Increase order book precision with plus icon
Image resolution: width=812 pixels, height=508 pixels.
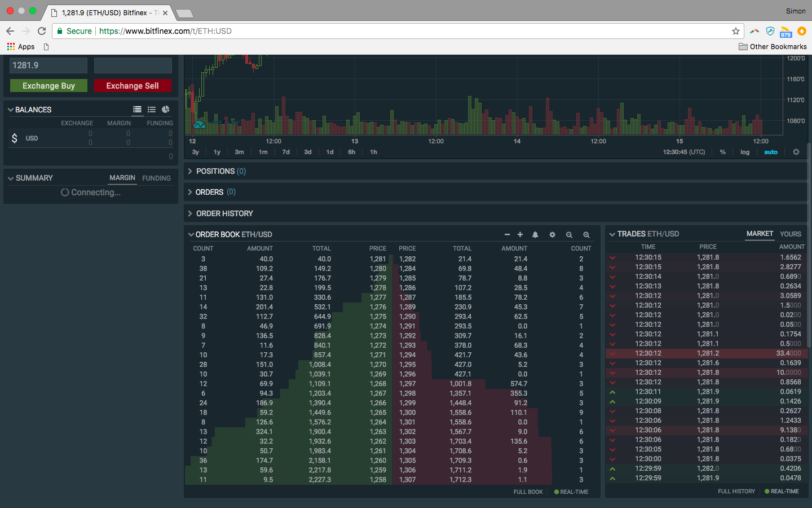pyautogui.click(x=520, y=235)
